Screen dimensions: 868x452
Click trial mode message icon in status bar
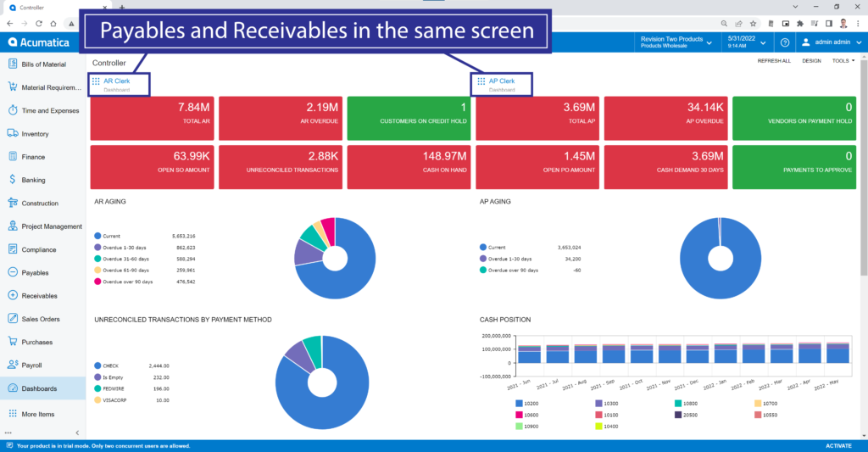click(x=8, y=445)
